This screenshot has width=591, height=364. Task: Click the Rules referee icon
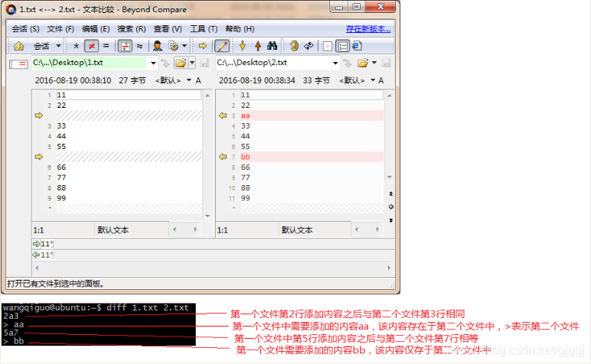(x=158, y=46)
